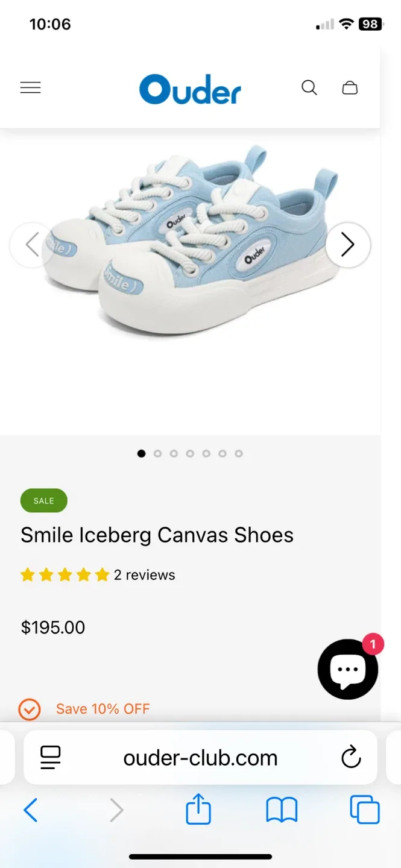This screenshot has width=401, height=868.
Task: Select the first carousel dot
Action: 141,453
